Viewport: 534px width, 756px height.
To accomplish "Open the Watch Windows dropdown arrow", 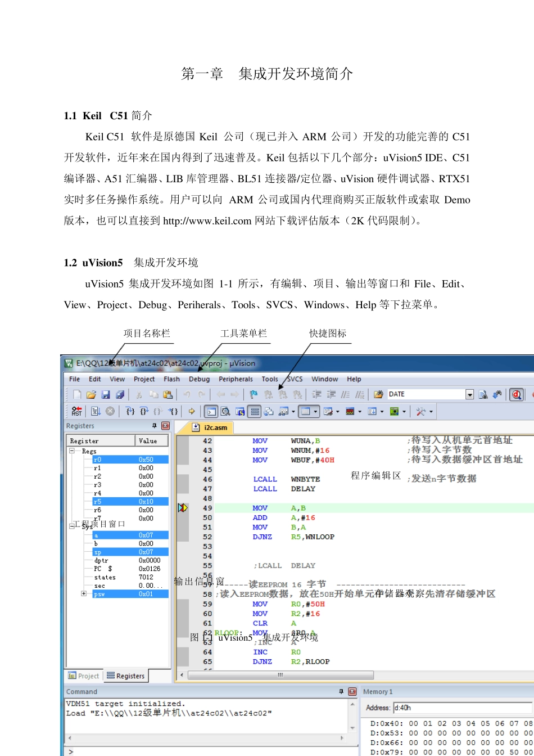I will coord(293,412).
